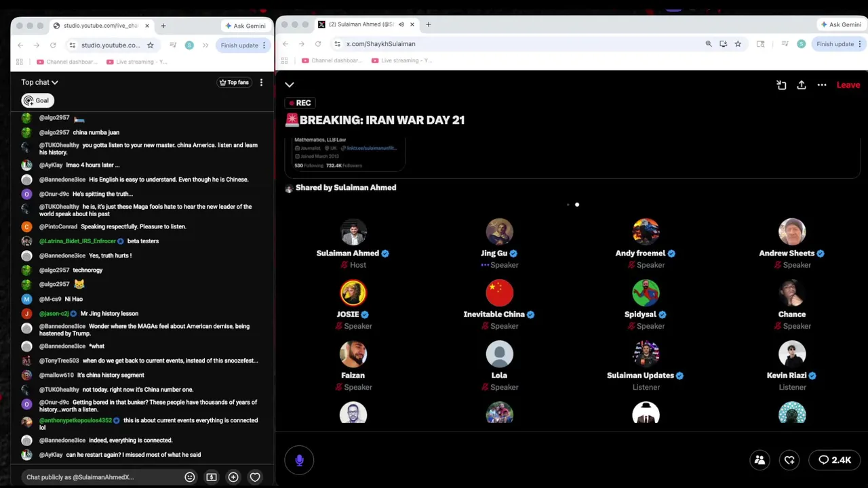868x488 pixels.
Task: Open Channel dashboard bookmark in YouTube Studio window
Action: pyautogui.click(x=67, y=62)
